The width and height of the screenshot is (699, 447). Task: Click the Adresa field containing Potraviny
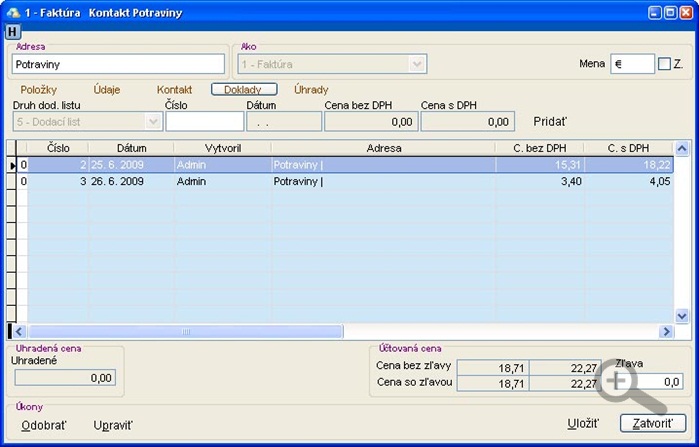pyautogui.click(x=118, y=64)
